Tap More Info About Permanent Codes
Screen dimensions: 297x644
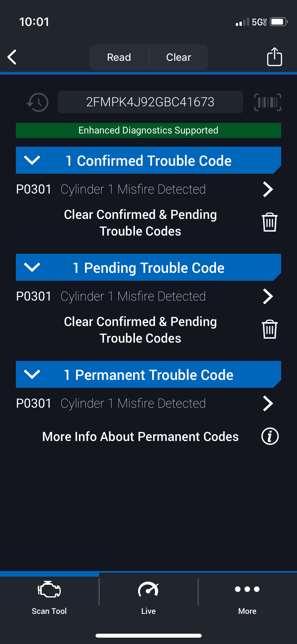(140, 436)
